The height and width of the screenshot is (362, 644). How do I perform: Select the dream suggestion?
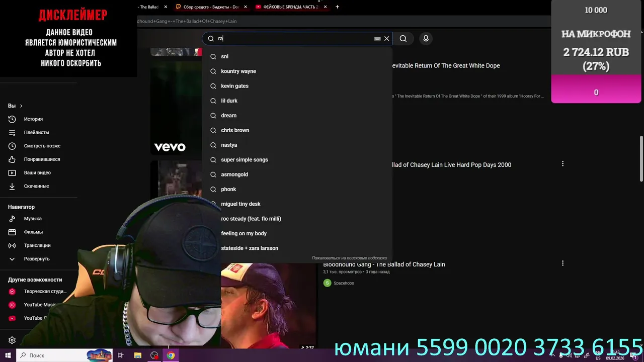point(297,116)
